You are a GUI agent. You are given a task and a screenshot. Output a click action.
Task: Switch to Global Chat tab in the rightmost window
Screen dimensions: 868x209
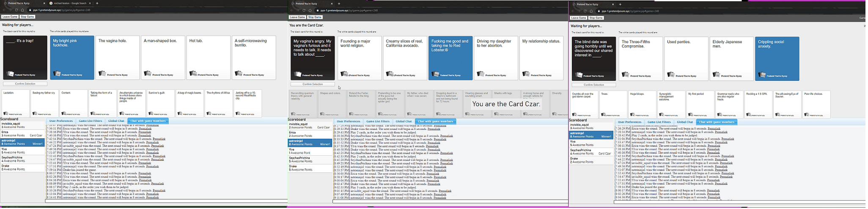pos(684,122)
